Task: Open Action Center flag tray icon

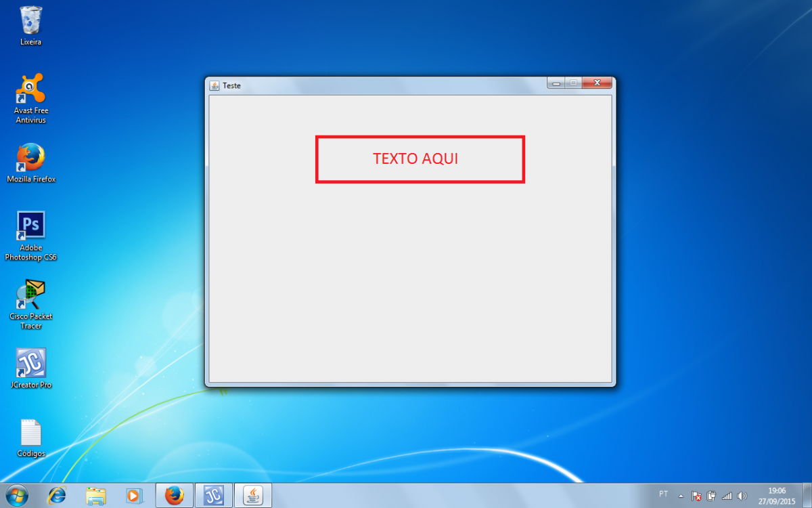Action: [696, 496]
